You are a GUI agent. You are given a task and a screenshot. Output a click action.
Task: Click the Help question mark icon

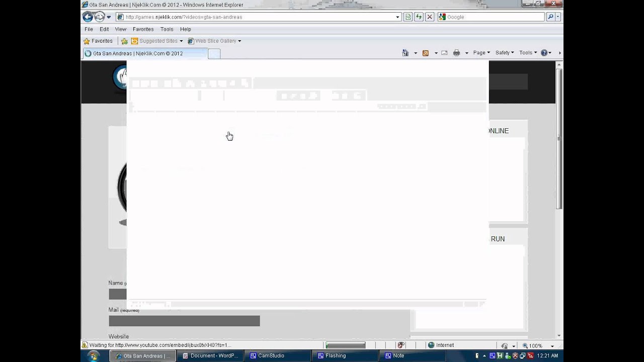(x=544, y=53)
